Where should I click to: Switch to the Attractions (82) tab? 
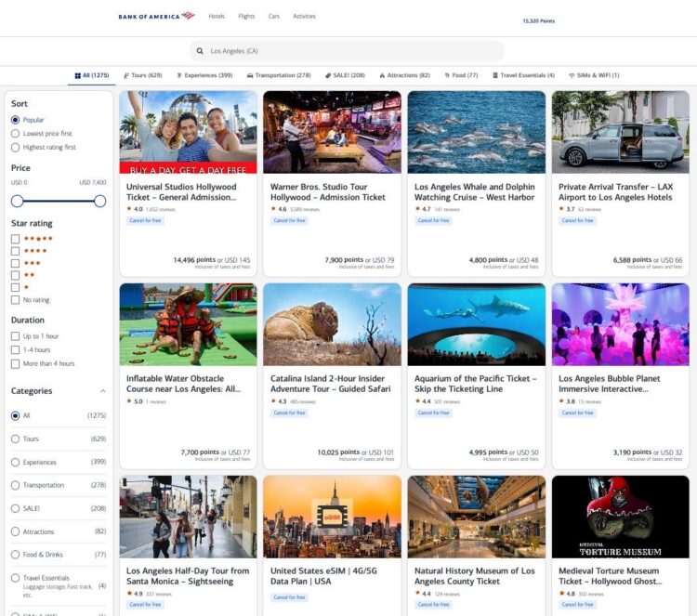click(404, 75)
